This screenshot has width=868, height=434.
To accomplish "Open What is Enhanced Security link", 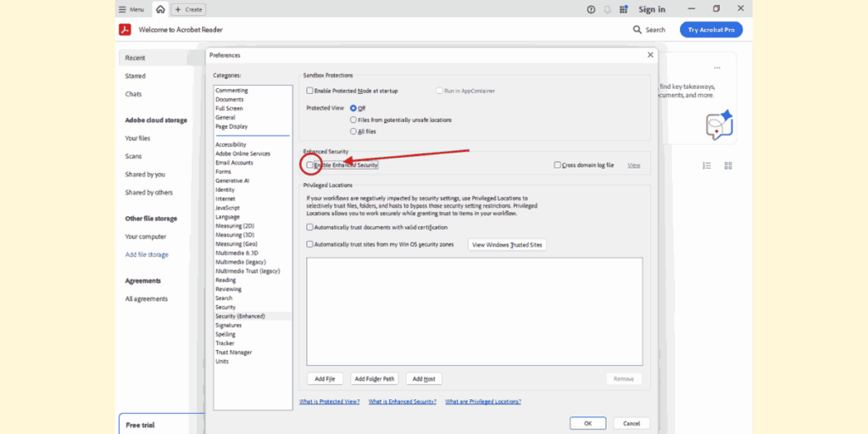I will coord(403,401).
